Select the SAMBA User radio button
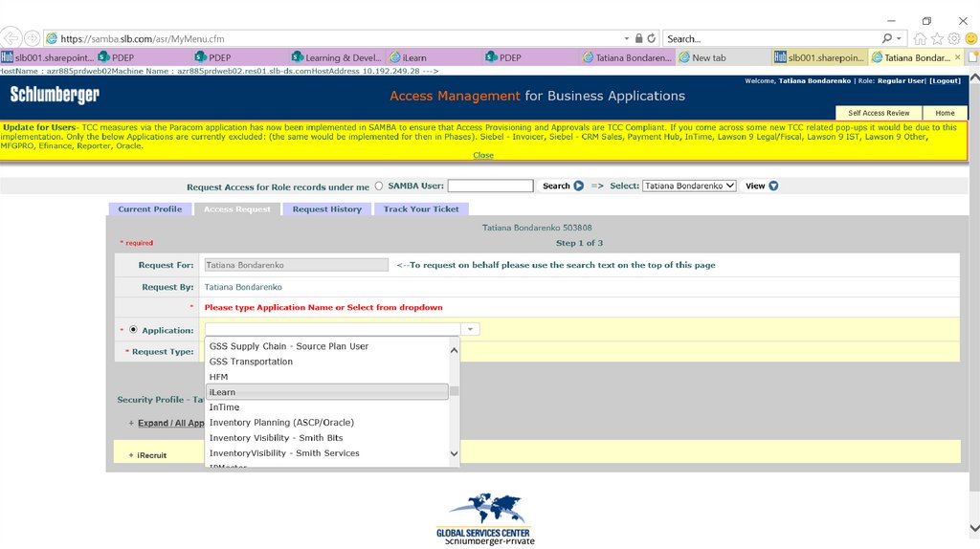 (x=379, y=186)
